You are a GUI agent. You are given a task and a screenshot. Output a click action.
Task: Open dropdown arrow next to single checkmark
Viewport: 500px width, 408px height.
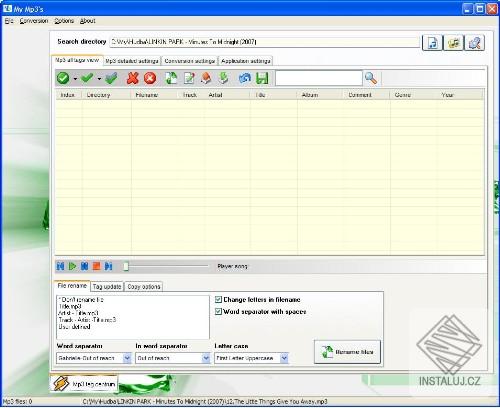point(99,79)
